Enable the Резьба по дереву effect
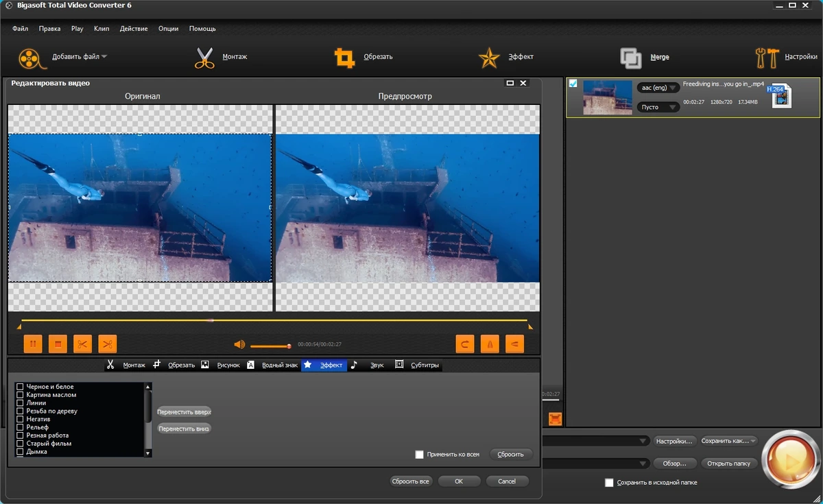 (20, 411)
